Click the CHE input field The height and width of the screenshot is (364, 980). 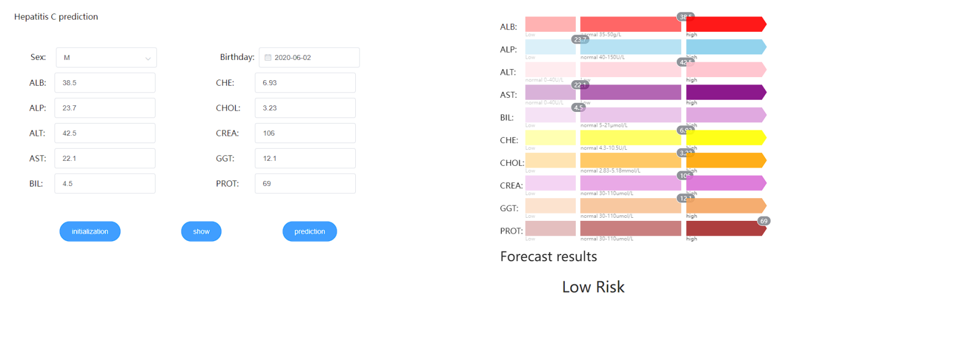click(305, 83)
